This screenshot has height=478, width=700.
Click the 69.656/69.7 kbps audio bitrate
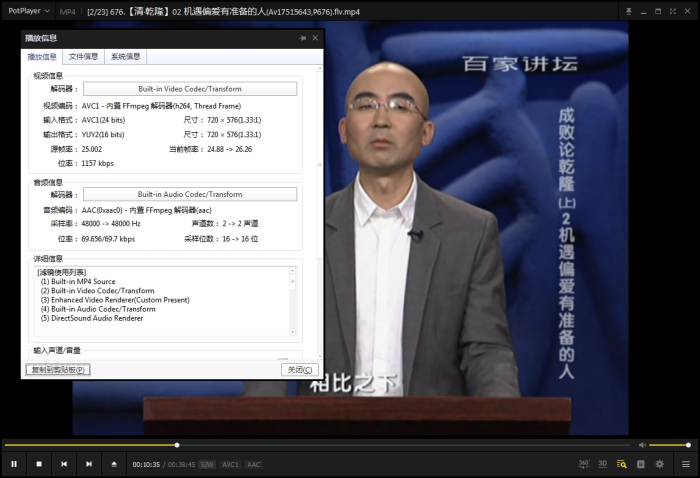[108, 239]
